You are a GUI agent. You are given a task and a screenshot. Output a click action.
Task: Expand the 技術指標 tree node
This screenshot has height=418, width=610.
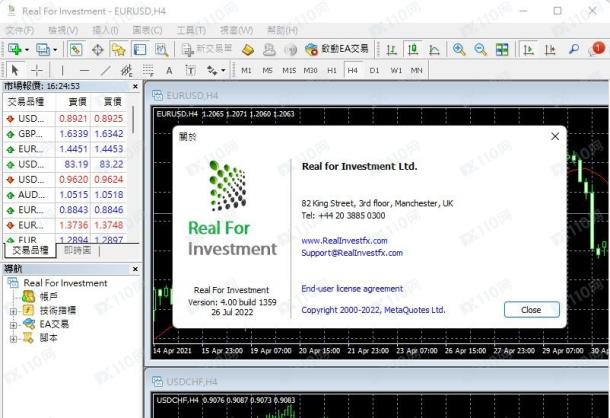coord(13,311)
